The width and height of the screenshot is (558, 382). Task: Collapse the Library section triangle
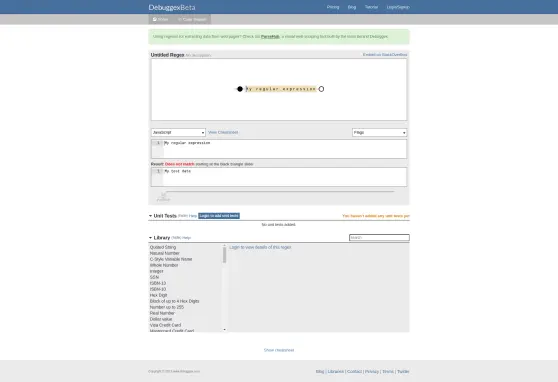click(151, 237)
